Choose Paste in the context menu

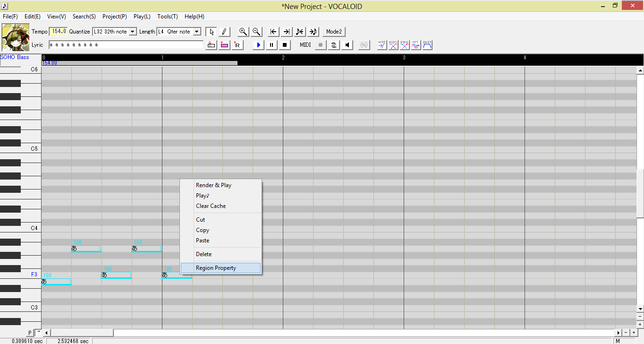click(x=220, y=241)
